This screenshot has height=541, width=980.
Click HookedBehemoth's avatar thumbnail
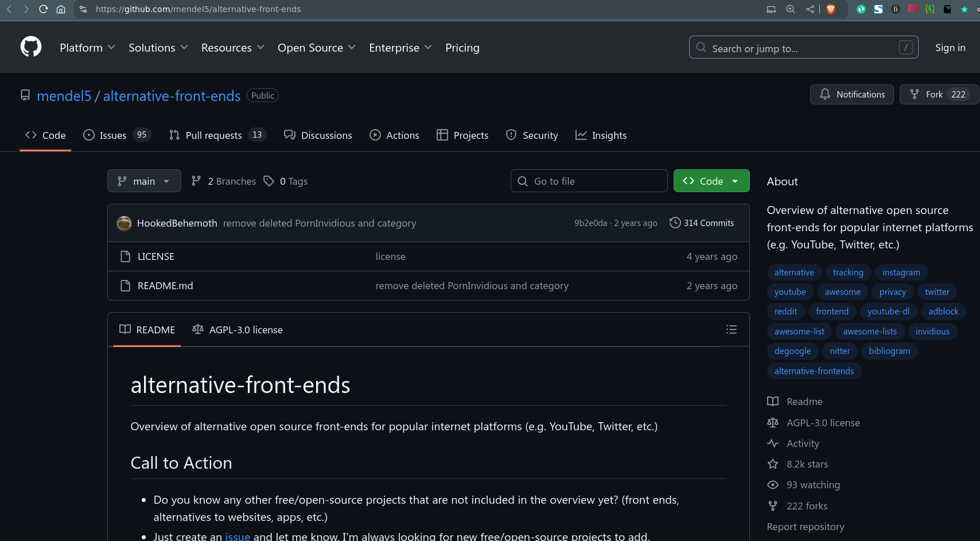[124, 223]
